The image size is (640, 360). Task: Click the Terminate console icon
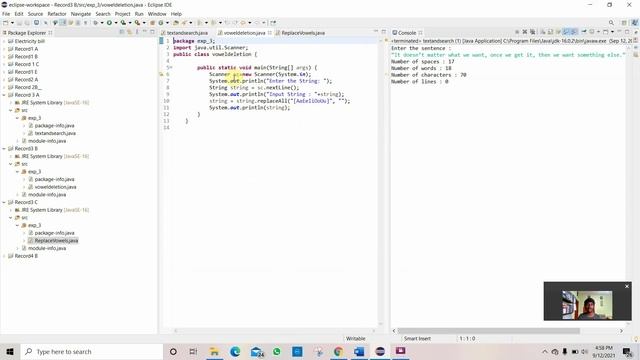tap(516, 32)
